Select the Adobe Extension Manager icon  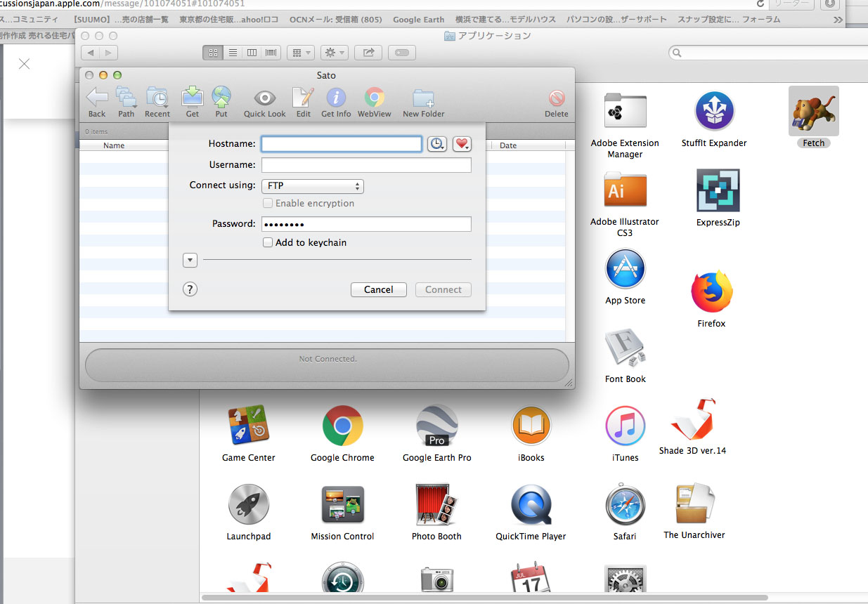(x=625, y=111)
